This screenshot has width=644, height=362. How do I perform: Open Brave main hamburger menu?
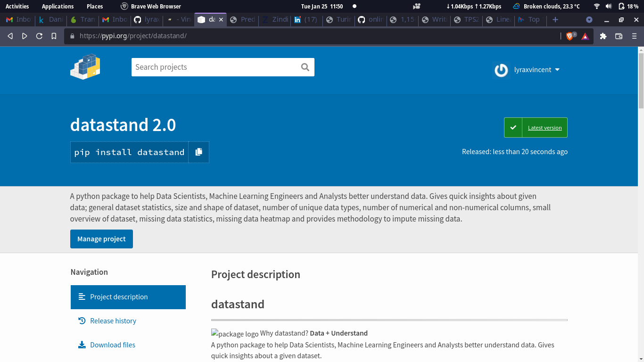634,36
